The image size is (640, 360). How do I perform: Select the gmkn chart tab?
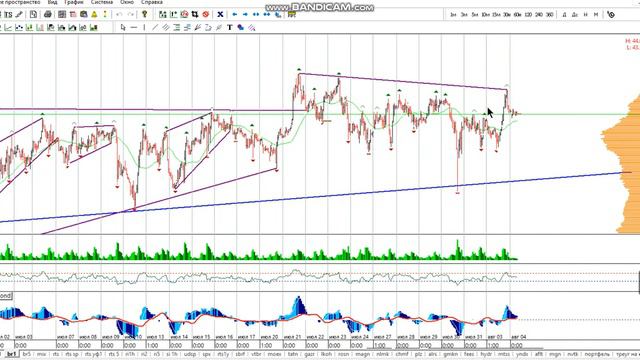[451, 354]
